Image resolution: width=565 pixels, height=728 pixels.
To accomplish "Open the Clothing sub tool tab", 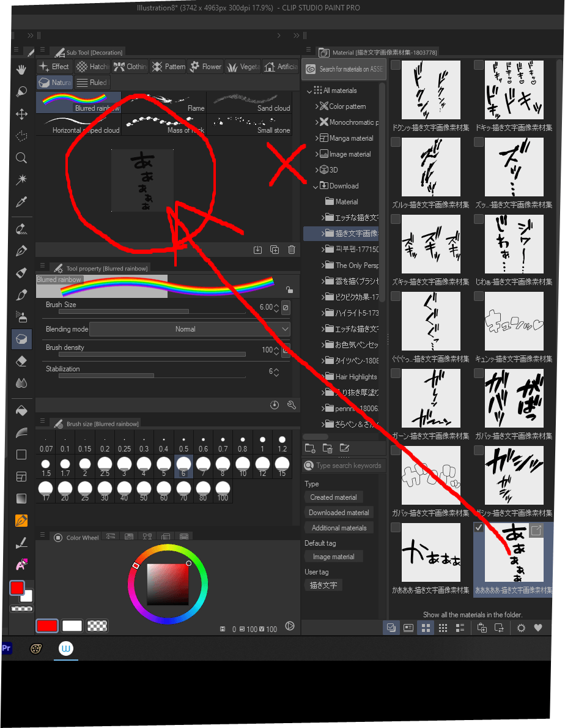I will pyautogui.click(x=130, y=67).
